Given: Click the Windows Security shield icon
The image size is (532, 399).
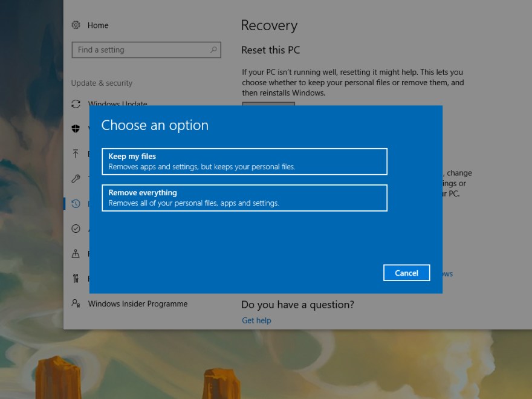Looking at the screenshot, I should [x=76, y=129].
